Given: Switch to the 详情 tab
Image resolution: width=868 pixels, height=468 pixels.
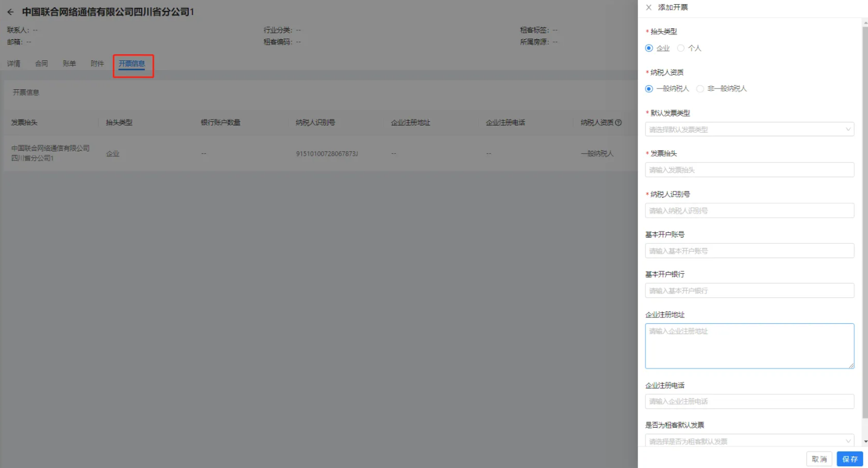Looking at the screenshot, I should pos(14,63).
